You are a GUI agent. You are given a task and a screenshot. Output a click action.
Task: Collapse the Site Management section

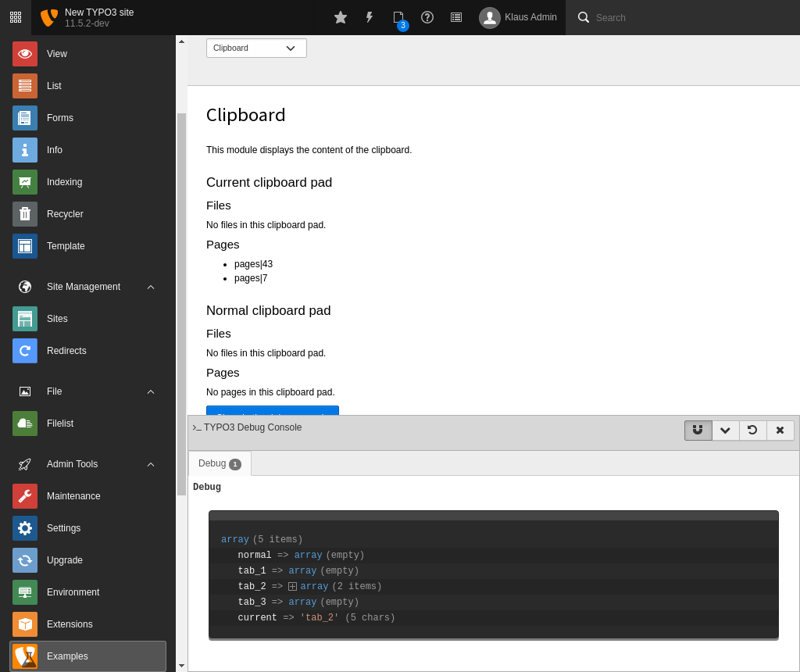tap(151, 287)
